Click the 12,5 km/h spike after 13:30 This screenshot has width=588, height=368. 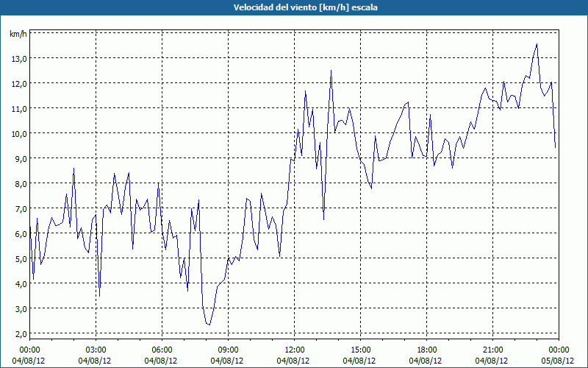[331, 70]
